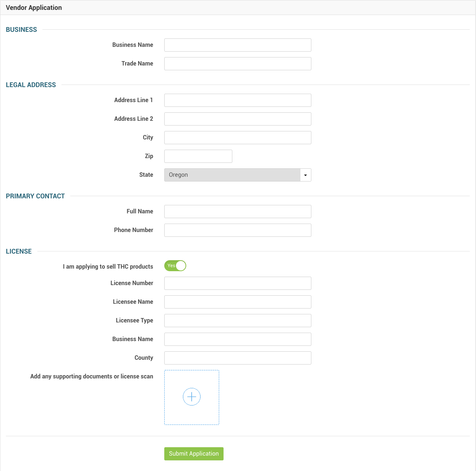Click the plus icon to upload documents
The image size is (476, 471).
192,397
